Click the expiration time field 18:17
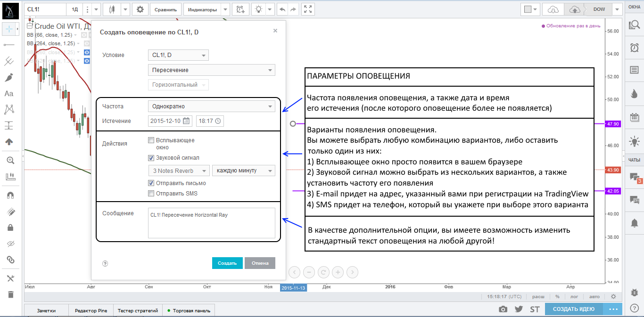The width and height of the screenshot is (644, 317). (x=210, y=121)
